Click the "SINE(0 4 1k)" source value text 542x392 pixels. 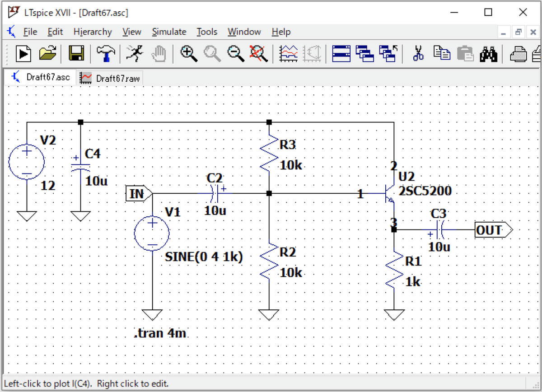(204, 257)
